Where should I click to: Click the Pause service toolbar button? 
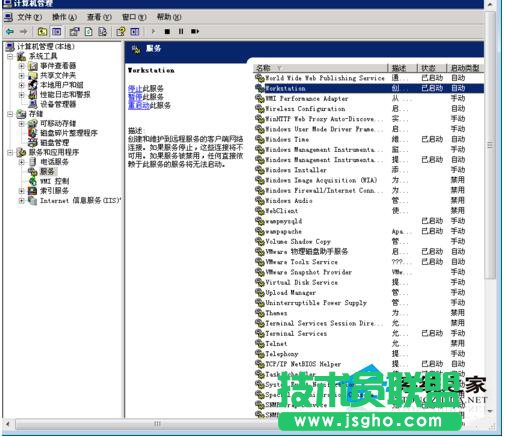click(181, 31)
